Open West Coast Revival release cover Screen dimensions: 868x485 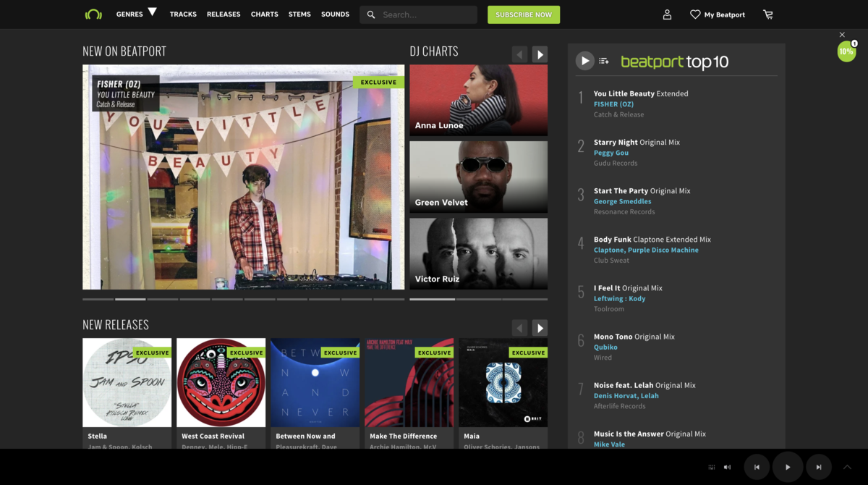221,383
